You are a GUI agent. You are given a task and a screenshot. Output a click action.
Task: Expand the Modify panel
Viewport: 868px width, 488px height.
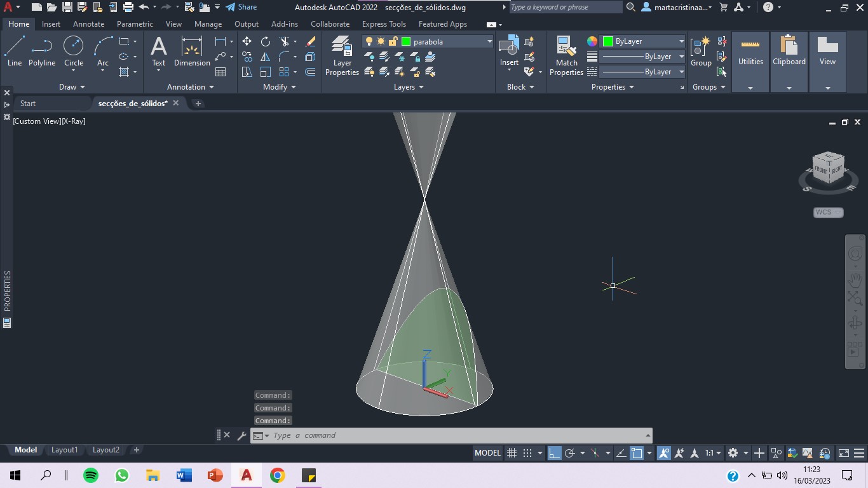tap(280, 86)
